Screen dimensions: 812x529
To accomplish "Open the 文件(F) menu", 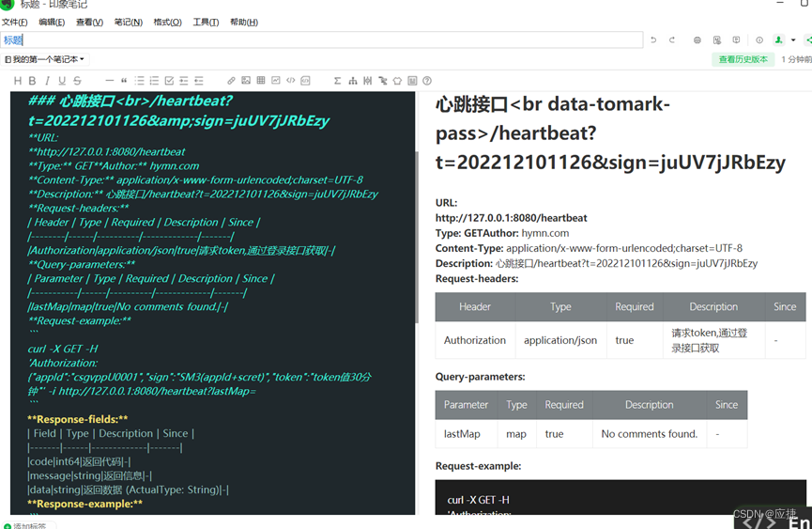I will [14, 23].
